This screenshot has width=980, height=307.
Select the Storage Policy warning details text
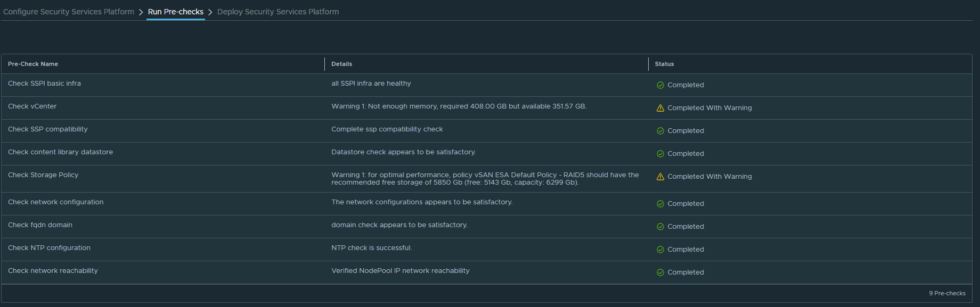[485, 179]
